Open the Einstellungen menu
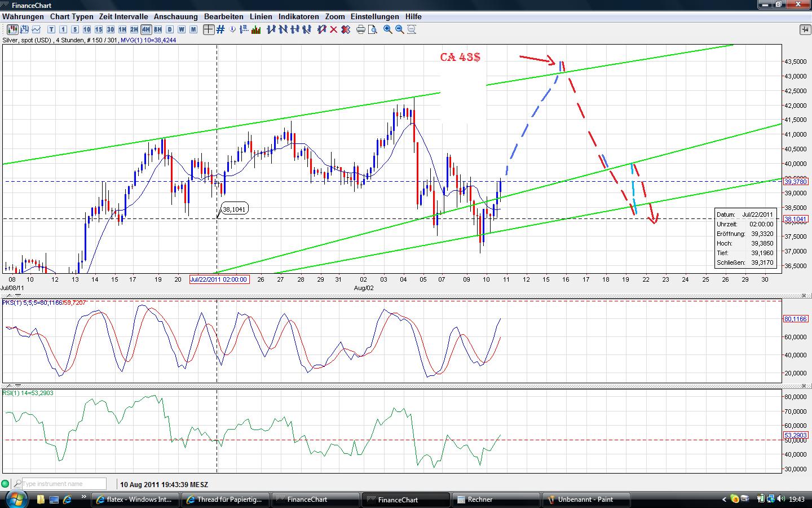 click(375, 16)
